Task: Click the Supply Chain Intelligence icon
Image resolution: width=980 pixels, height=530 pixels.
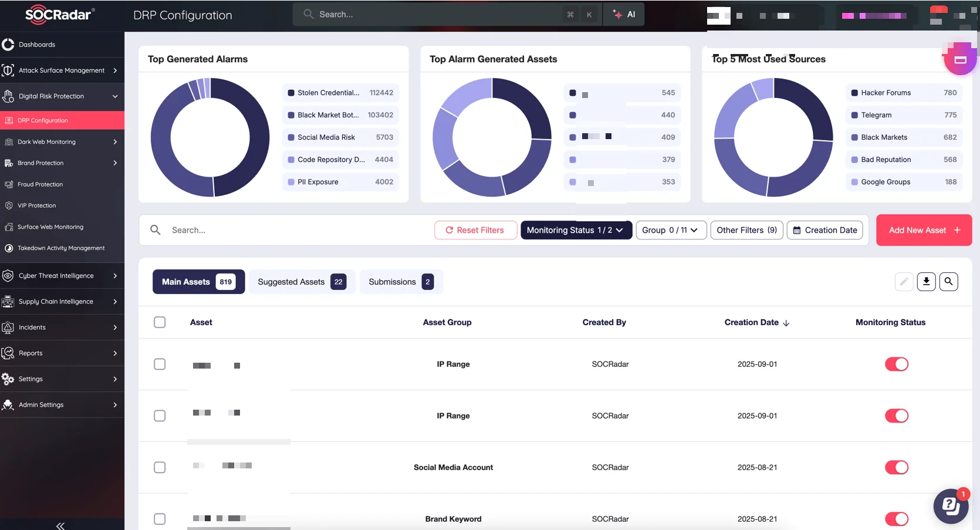Action: tap(8, 302)
